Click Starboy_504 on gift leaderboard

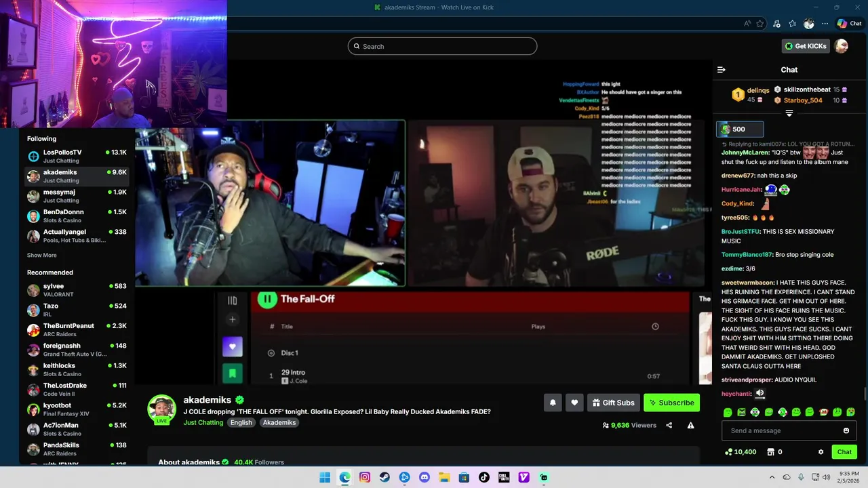coord(803,100)
